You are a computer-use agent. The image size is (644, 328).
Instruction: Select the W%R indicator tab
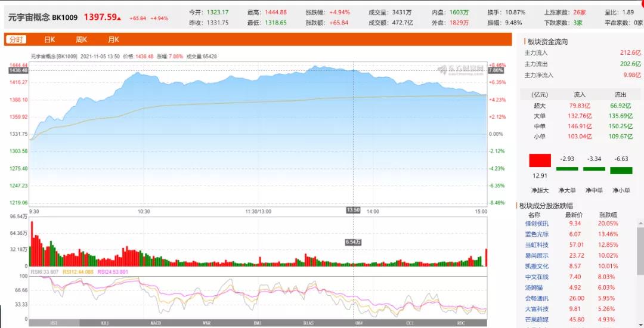tap(206, 323)
